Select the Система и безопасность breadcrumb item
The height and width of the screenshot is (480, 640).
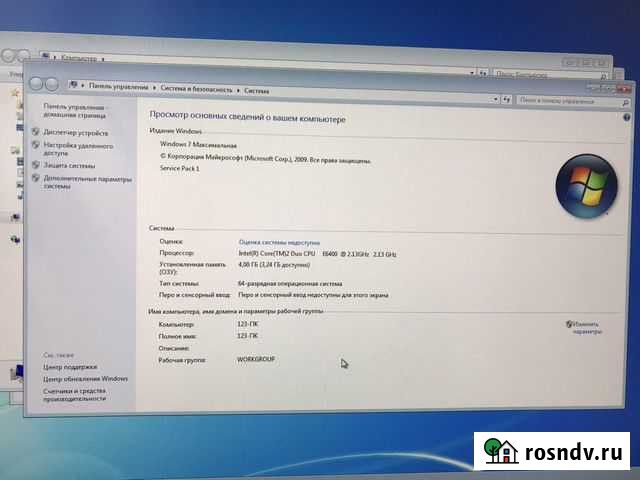coord(195,89)
